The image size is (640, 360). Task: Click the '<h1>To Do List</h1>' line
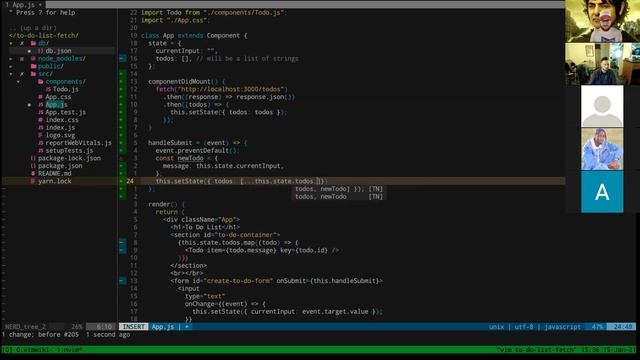coord(205,227)
